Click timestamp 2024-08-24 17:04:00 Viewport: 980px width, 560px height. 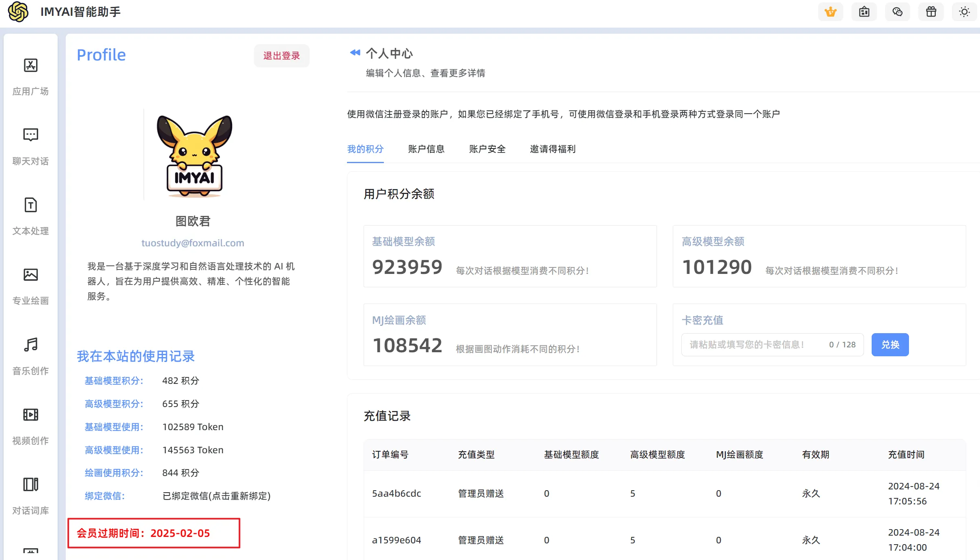coord(913,540)
